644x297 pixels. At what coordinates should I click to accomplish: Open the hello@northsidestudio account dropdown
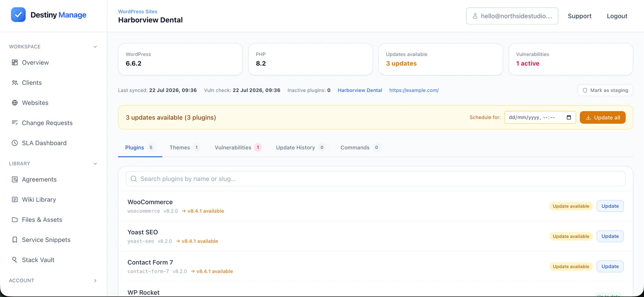point(512,16)
